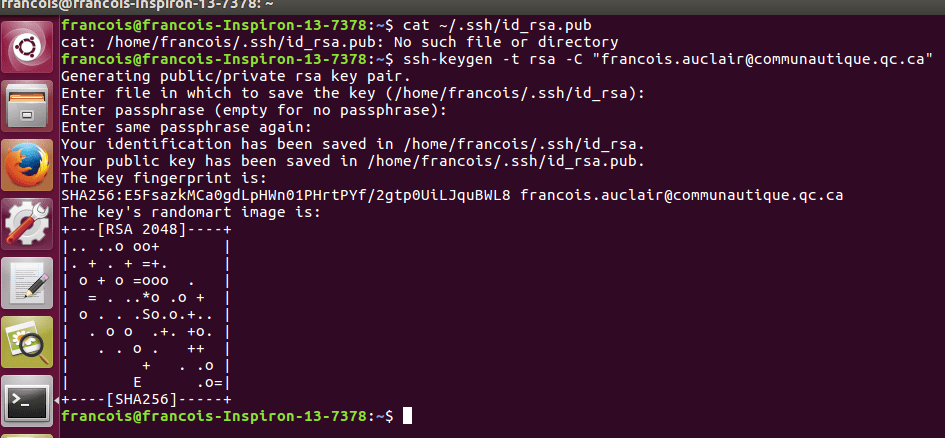The image size is (945, 438).
Task: Open the image viewer magnifier icon
Action: 27,342
